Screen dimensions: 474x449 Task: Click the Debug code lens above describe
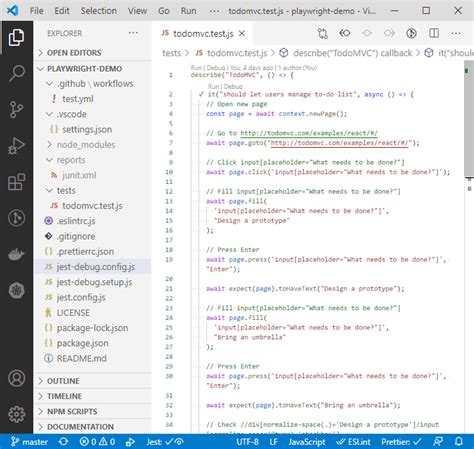(x=217, y=68)
